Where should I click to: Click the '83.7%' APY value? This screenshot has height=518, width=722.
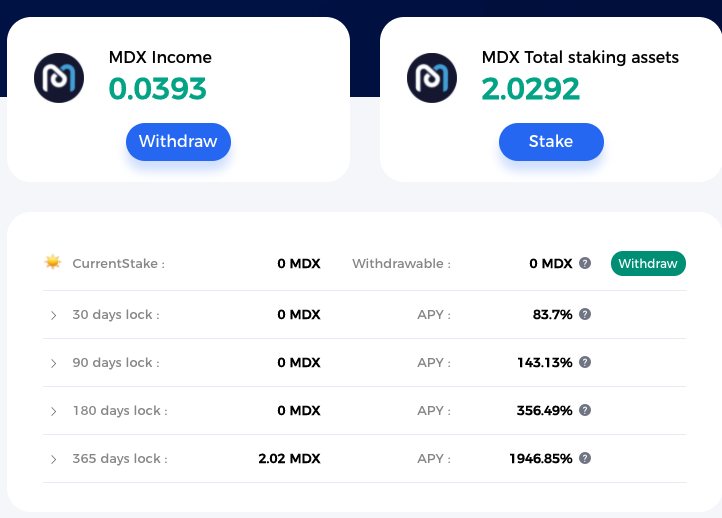[x=552, y=314]
